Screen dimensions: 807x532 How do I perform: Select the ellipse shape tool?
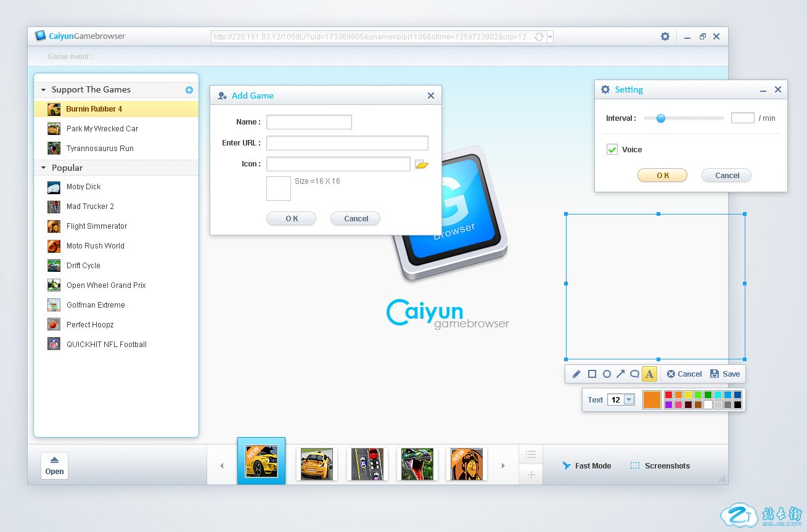point(607,374)
